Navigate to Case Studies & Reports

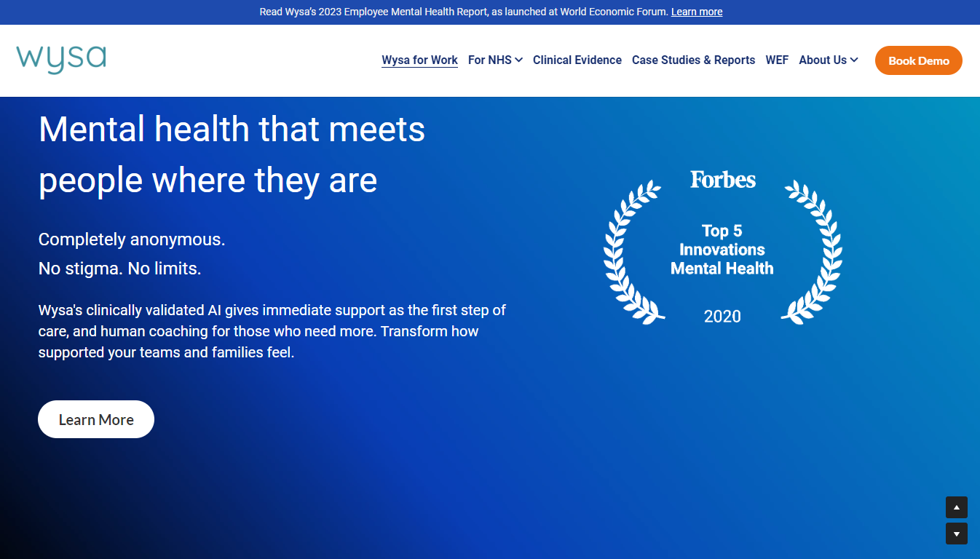click(693, 60)
